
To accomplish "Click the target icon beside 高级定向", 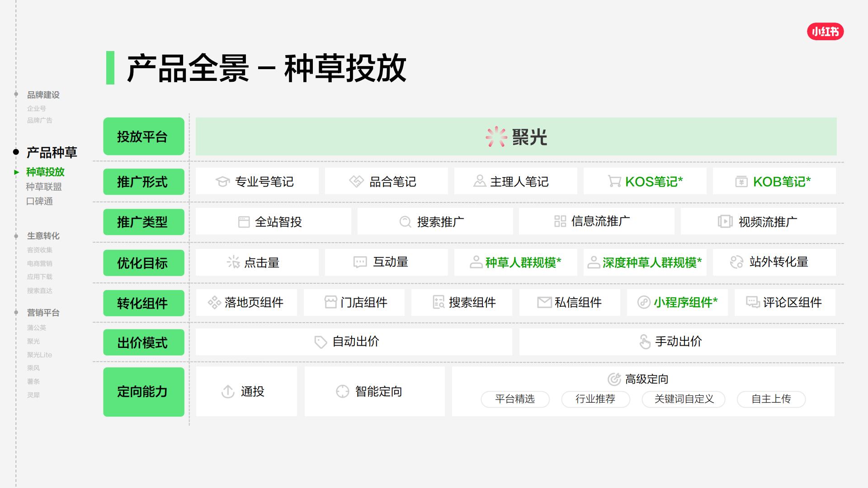I will point(614,379).
